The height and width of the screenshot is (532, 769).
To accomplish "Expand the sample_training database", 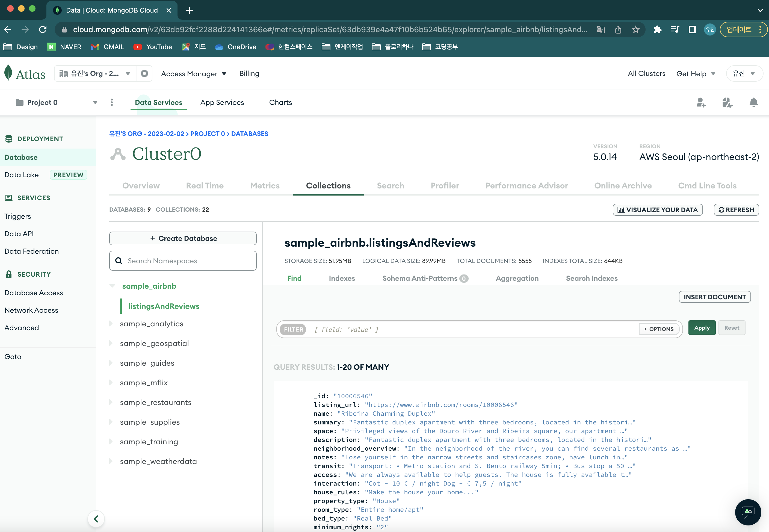I will point(111,442).
